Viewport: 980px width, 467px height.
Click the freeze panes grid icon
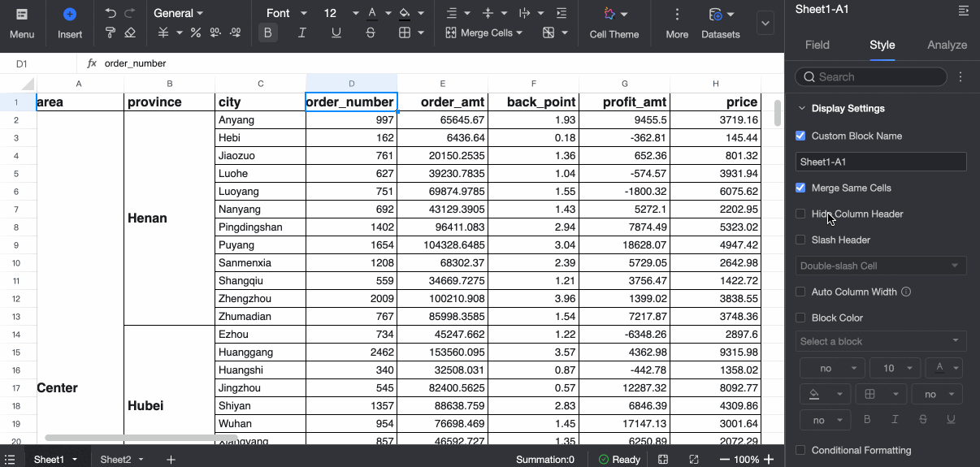coord(549,32)
